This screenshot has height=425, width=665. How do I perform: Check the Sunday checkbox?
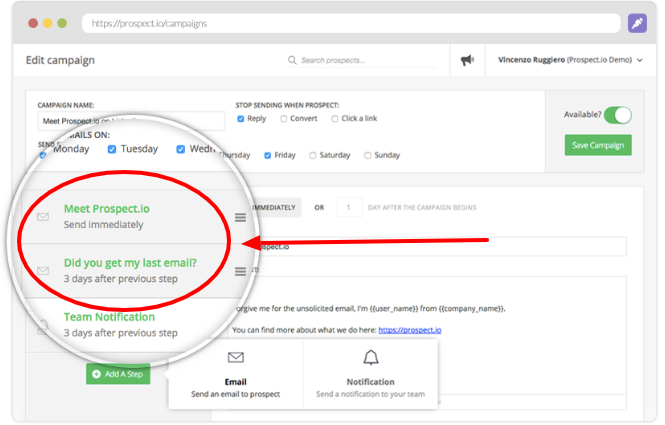pyautogui.click(x=368, y=156)
